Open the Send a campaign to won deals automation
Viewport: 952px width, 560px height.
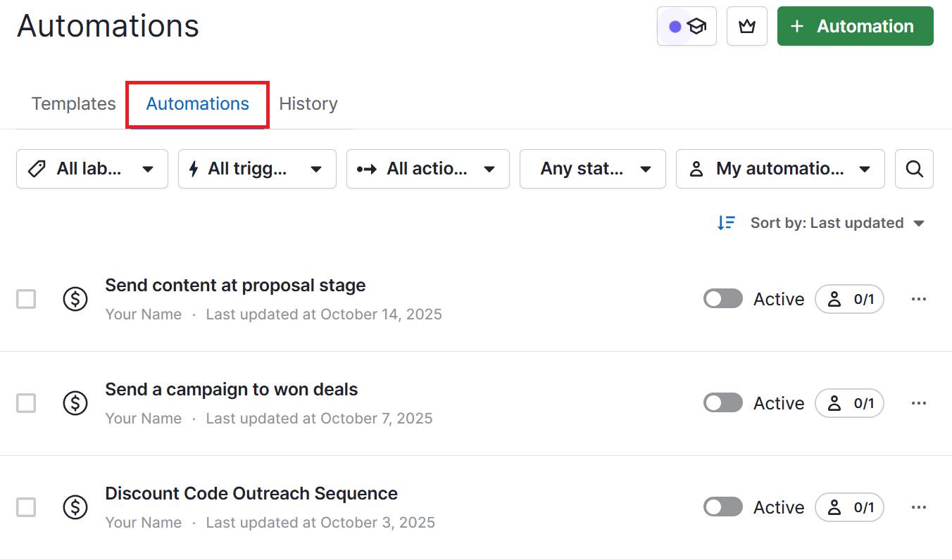point(231,389)
